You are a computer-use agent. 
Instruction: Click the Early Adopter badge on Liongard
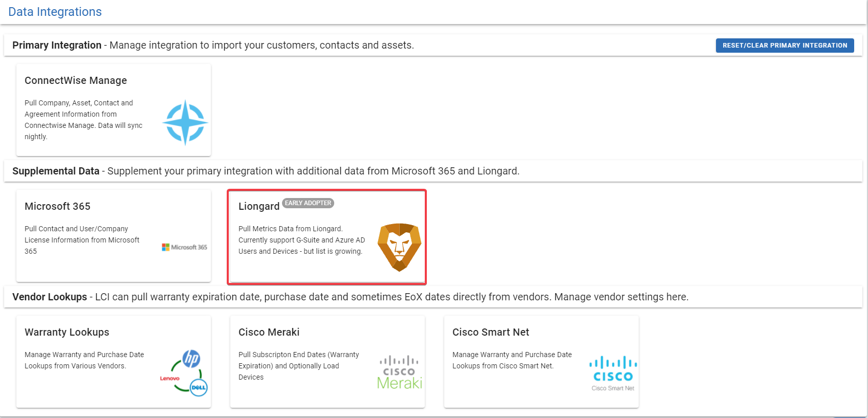(x=308, y=203)
